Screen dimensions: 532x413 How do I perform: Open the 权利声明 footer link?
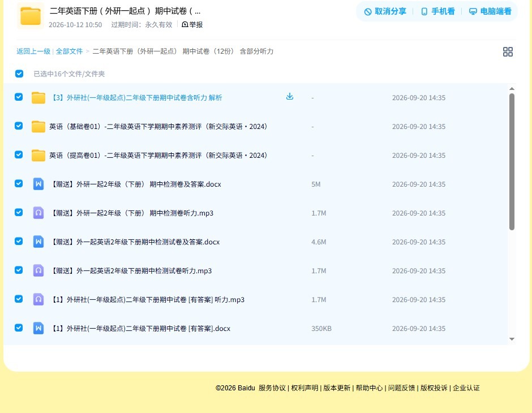[x=304, y=388]
